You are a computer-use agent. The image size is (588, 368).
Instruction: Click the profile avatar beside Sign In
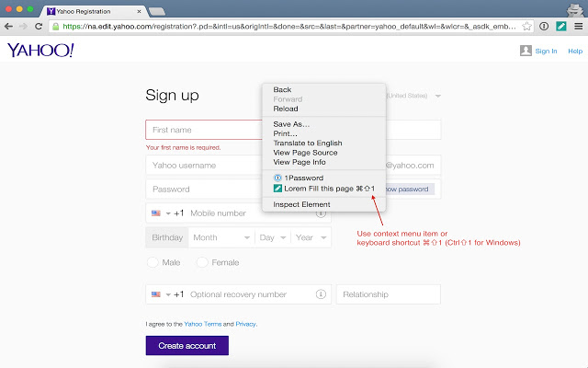coord(526,51)
